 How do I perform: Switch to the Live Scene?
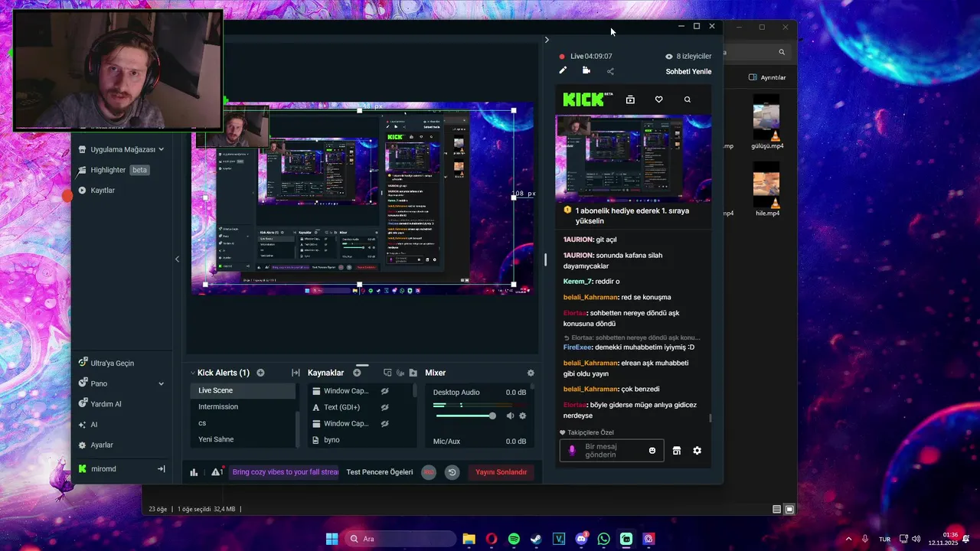(x=243, y=390)
